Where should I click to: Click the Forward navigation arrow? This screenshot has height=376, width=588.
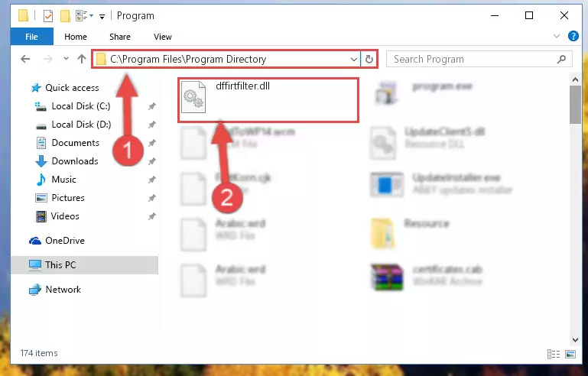click(47, 59)
